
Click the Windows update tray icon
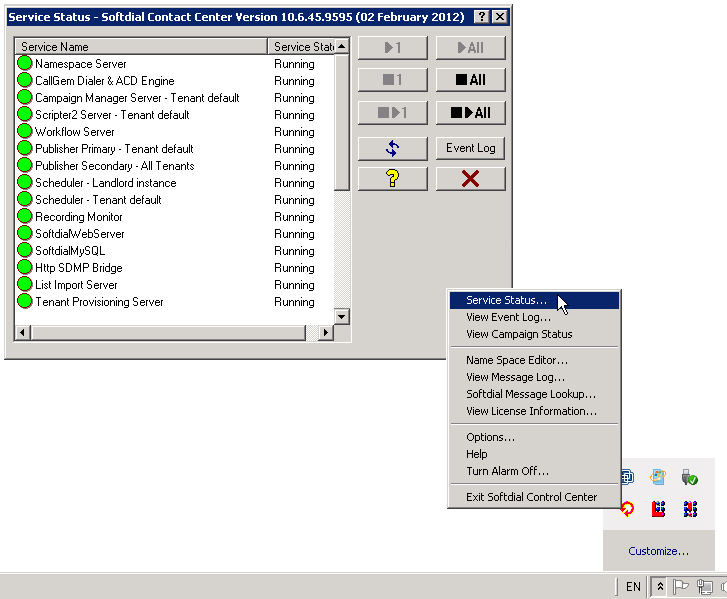658,477
